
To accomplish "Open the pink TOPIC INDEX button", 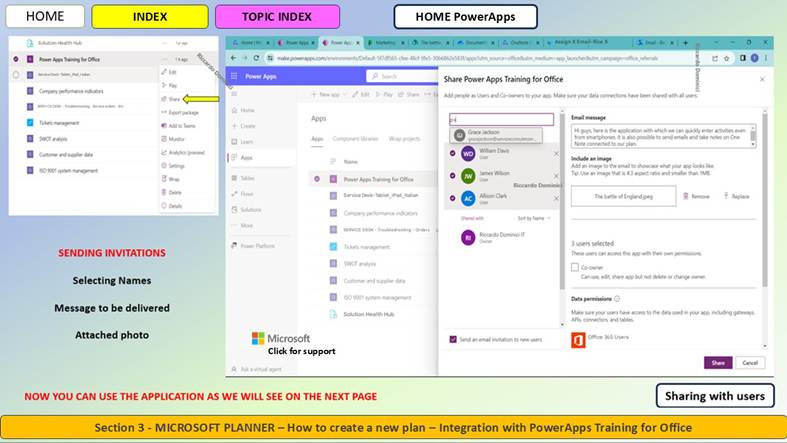I will [277, 17].
